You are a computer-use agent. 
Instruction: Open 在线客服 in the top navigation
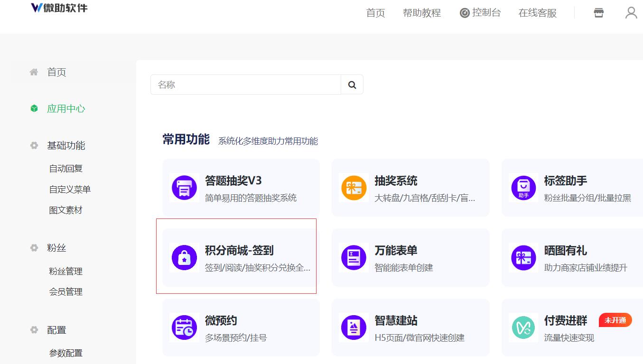pos(538,13)
